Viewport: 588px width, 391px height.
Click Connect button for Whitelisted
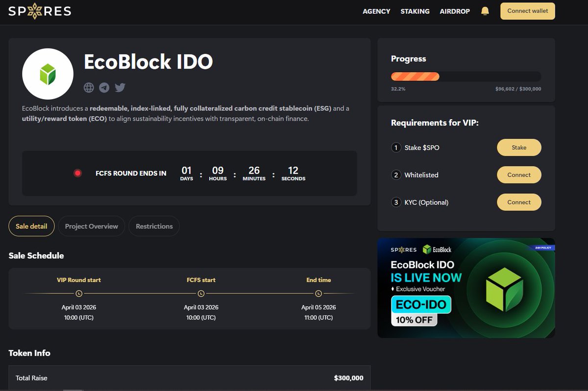519,175
